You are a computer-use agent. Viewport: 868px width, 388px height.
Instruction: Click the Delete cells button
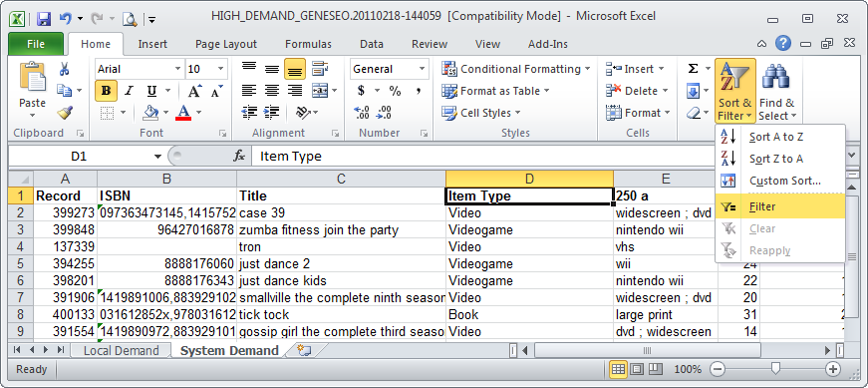pyautogui.click(x=637, y=91)
